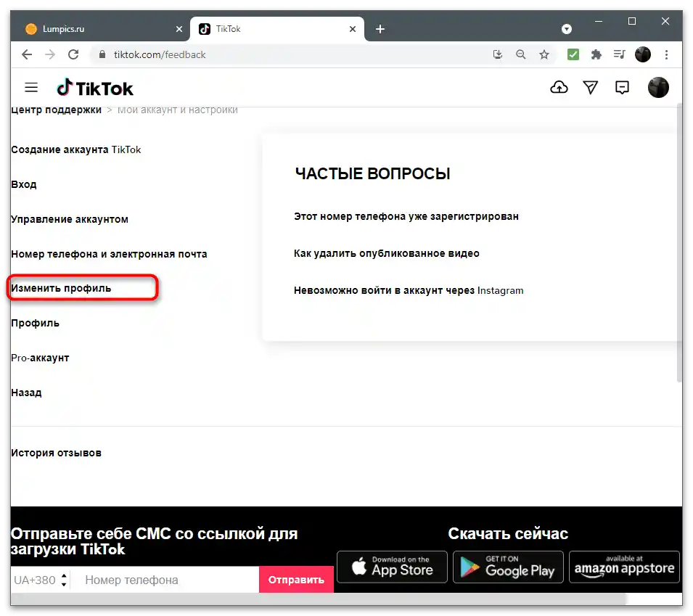The image size is (693, 616).
Task: Click the Download on the App Store badge
Action: [392, 567]
